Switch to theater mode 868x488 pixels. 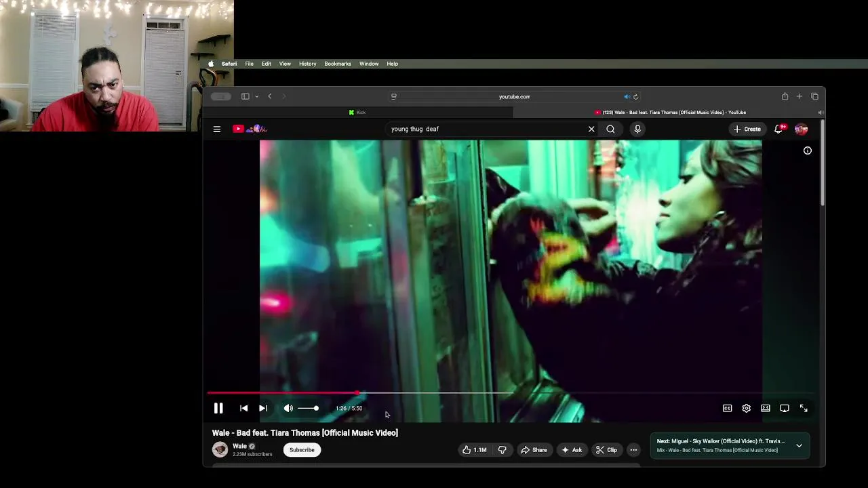pyautogui.click(x=765, y=408)
